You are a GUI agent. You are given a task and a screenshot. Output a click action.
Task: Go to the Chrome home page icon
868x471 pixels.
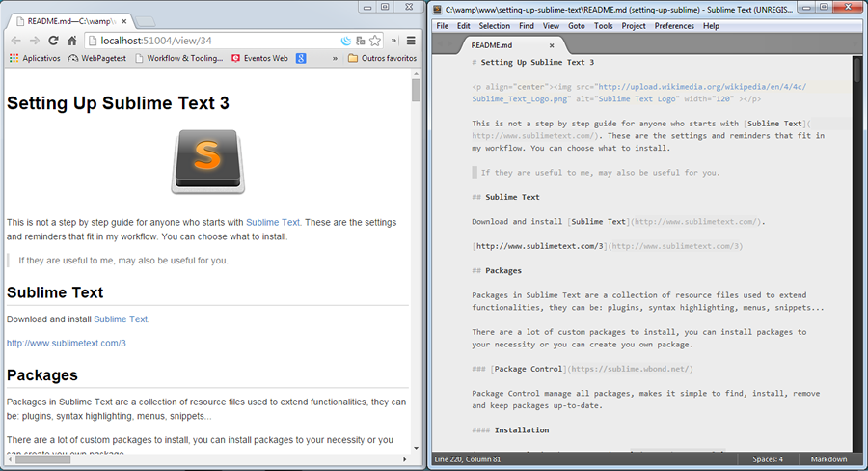point(72,41)
